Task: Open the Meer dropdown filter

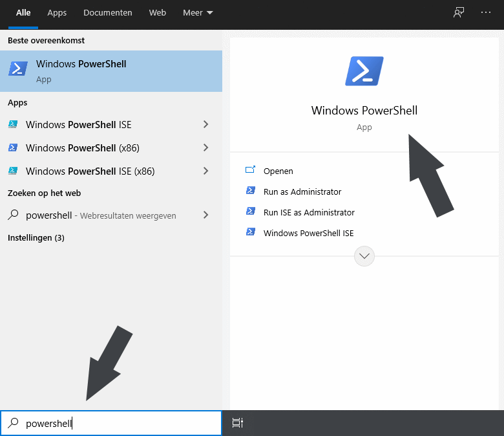Action: click(198, 12)
